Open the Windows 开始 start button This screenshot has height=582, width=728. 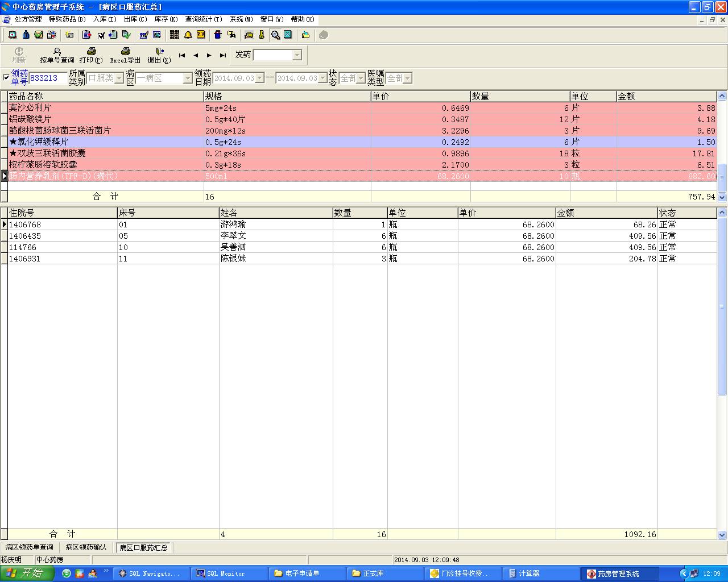tap(27, 573)
